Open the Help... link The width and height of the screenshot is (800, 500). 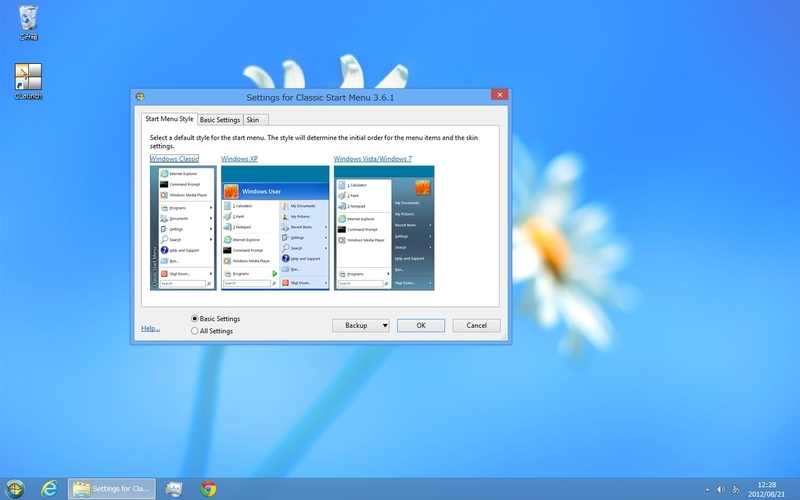(x=151, y=329)
